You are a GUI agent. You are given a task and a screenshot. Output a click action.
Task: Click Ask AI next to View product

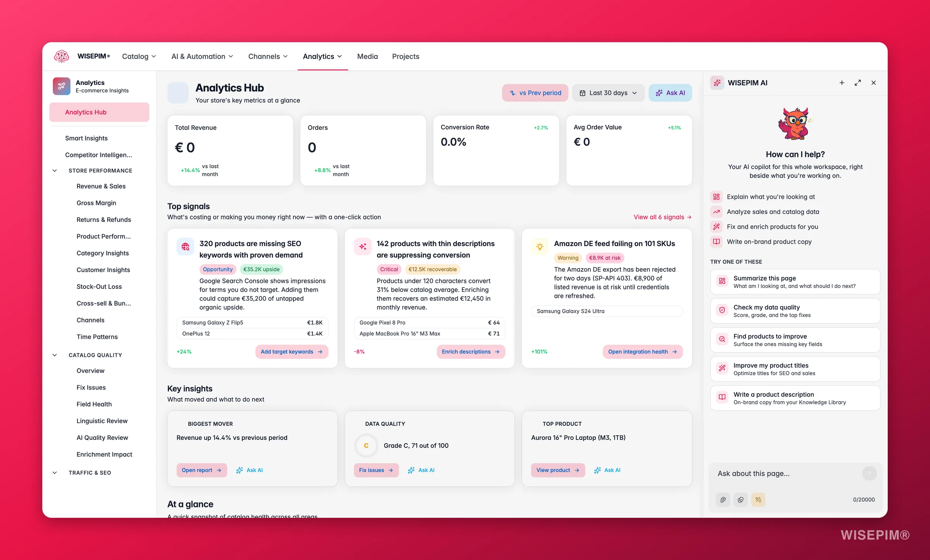coord(607,470)
